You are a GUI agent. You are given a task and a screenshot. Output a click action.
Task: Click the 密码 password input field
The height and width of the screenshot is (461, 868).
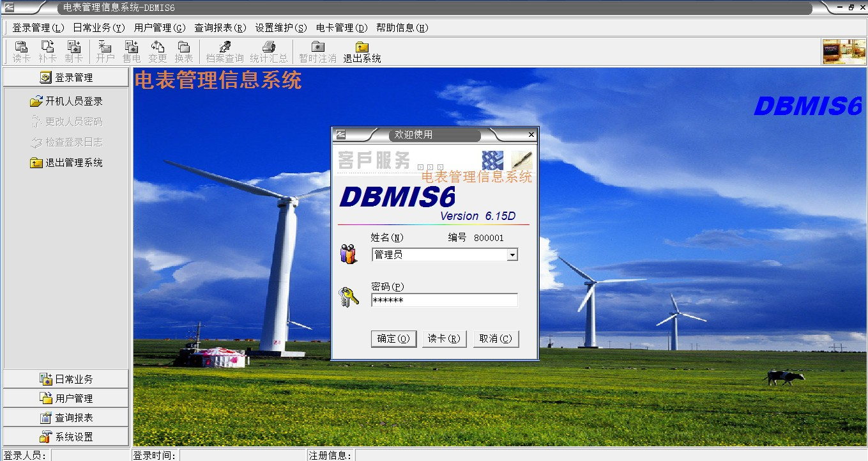click(444, 301)
